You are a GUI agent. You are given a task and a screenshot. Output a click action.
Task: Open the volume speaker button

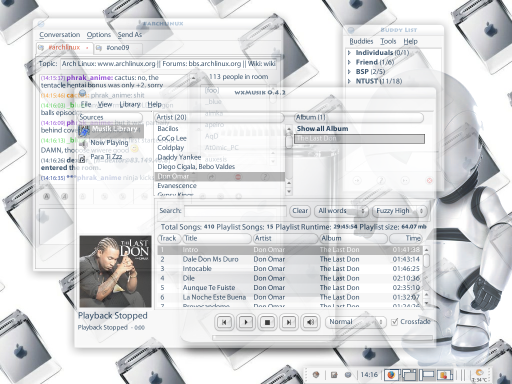(x=310, y=322)
